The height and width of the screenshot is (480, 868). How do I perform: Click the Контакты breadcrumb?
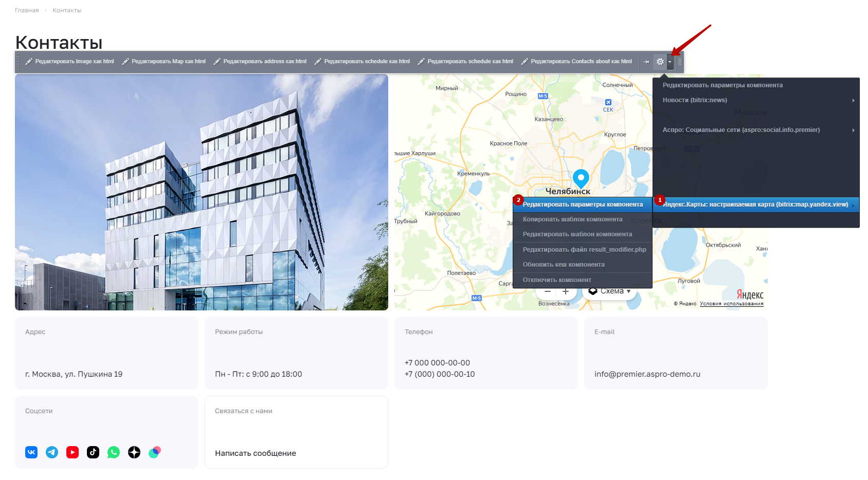pyautogui.click(x=67, y=10)
